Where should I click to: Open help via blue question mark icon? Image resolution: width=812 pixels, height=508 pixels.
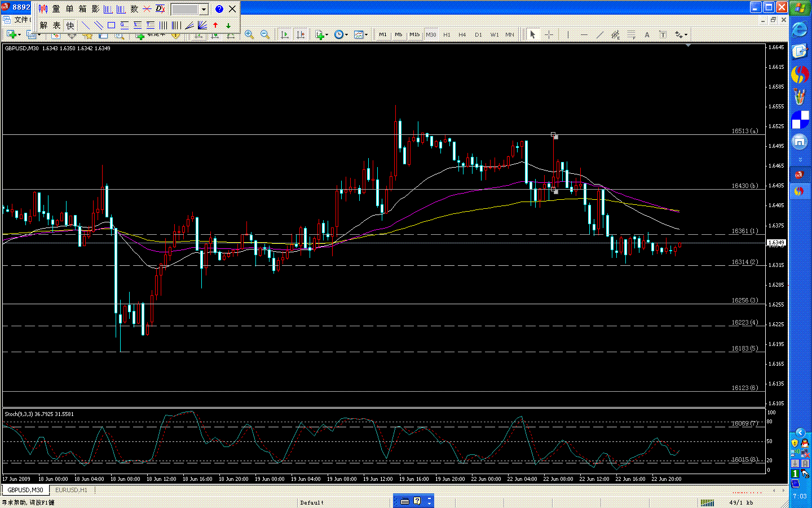click(x=219, y=9)
